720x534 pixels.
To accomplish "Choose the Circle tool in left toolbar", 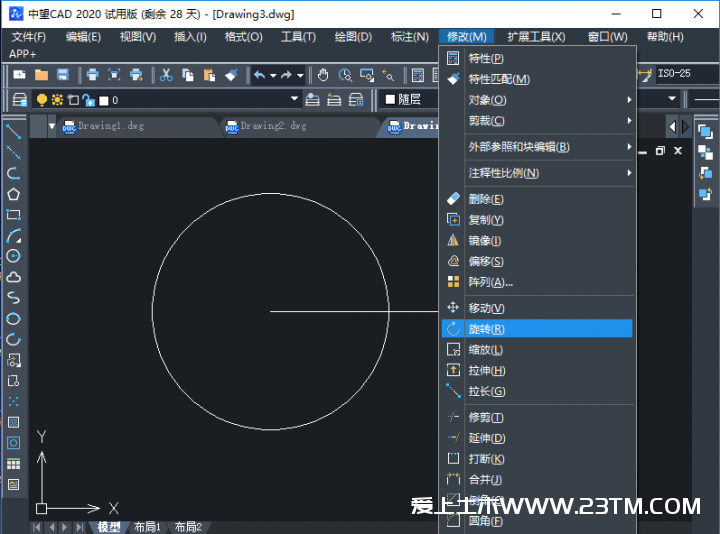I will 14,256.
